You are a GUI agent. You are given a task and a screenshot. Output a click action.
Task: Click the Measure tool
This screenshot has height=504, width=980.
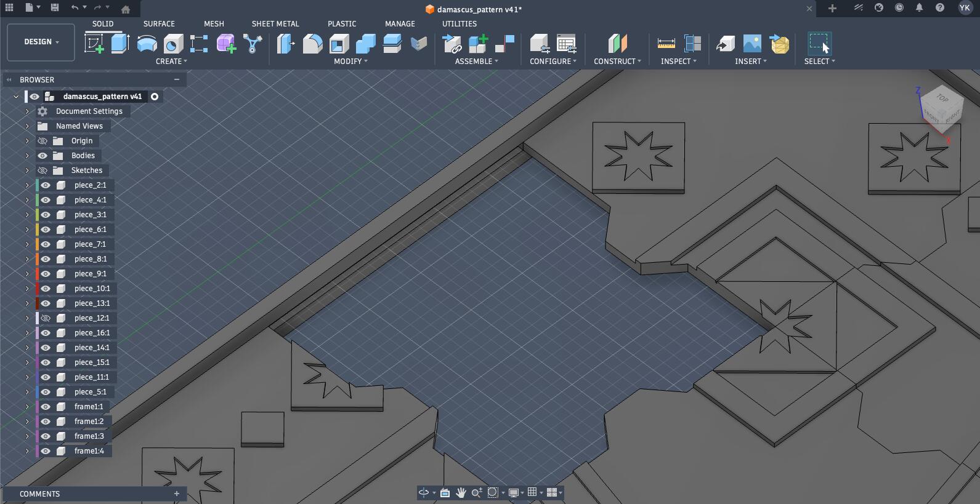pos(666,44)
